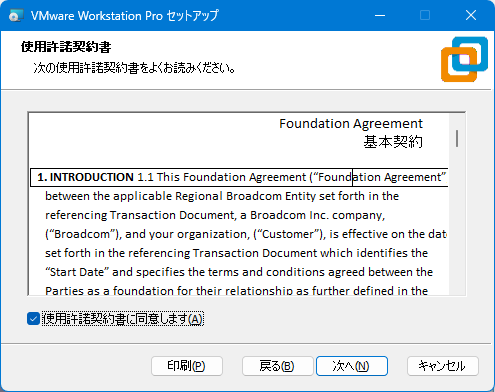Click the 印刷(P) button
This screenshot has height=392, width=495.
coord(187,366)
